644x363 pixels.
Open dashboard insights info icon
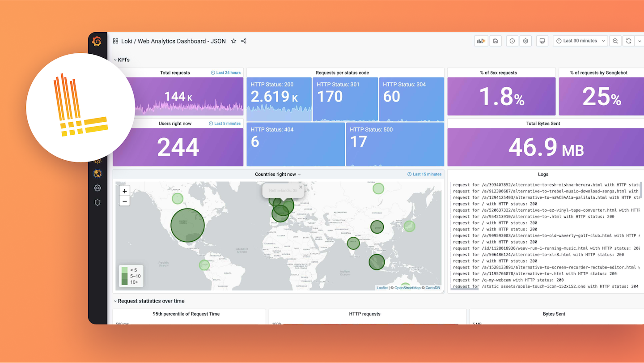tap(512, 41)
